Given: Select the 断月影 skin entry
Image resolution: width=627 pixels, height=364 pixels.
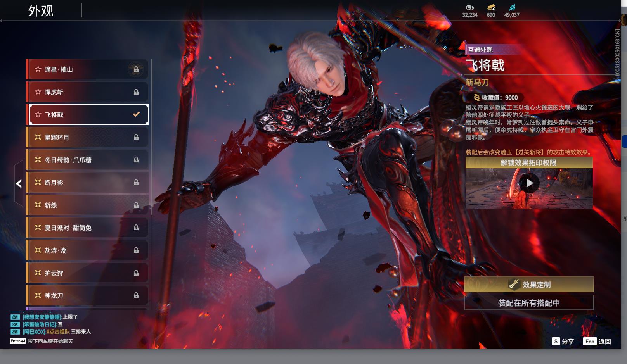Looking at the screenshot, I should [87, 182].
